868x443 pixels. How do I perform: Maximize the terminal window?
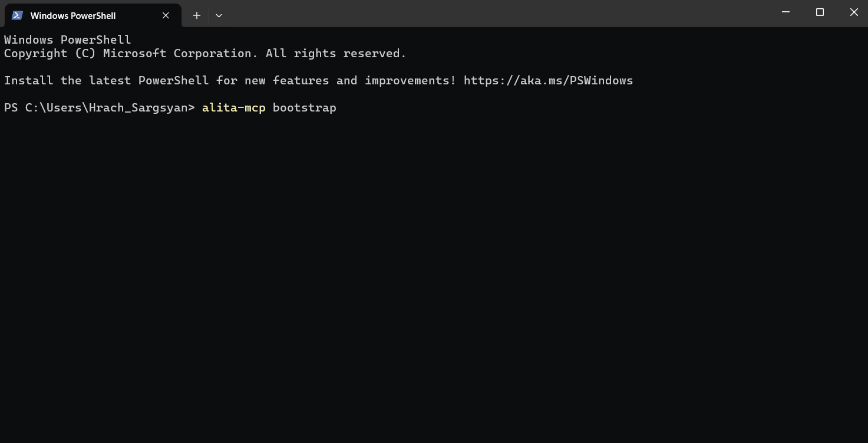point(820,12)
